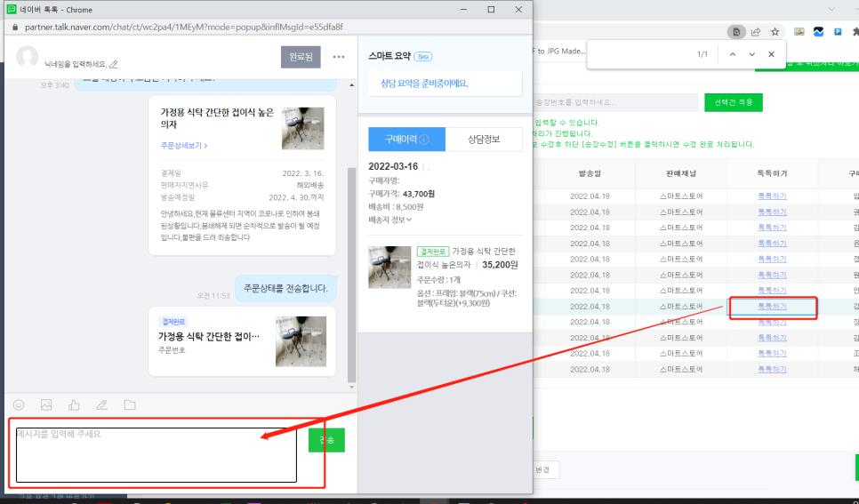Click 톡톡하기 link in highlighted table row
Screen dimensions: 859x504
(772, 307)
